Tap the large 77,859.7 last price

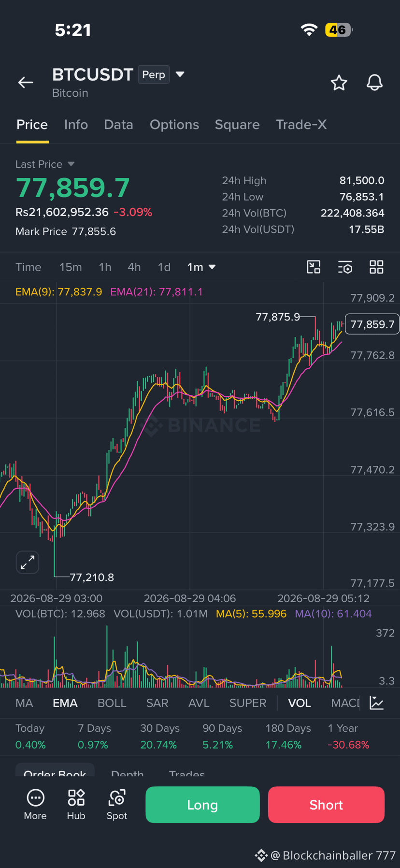pyautogui.click(x=73, y=188)
